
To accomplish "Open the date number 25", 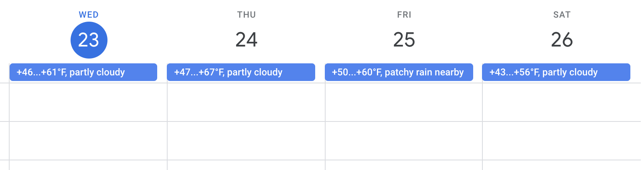I will point(404,40).
